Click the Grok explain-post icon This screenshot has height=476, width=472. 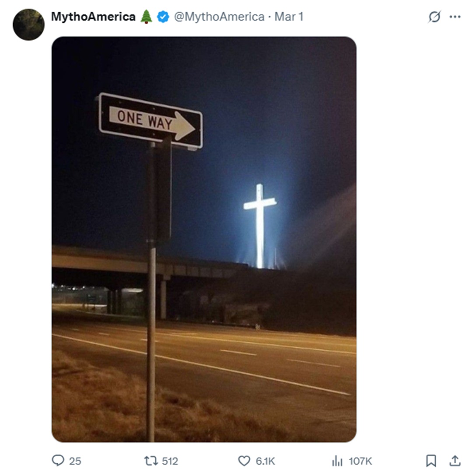click(434, 17)
